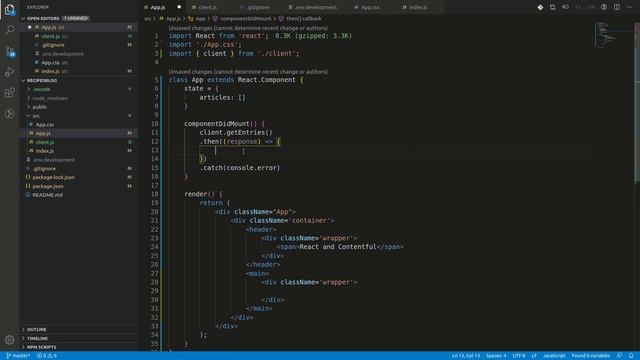This screenshot has height=360, width=640.
Task: Click the feedback icon in status bar
Action: pos(619,356)
